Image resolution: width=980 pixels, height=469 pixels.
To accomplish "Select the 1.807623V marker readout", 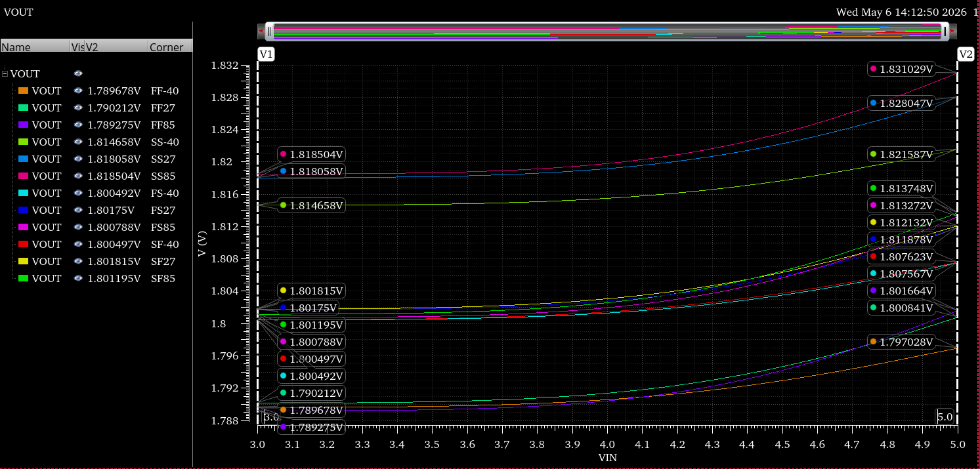I will 901,256.
